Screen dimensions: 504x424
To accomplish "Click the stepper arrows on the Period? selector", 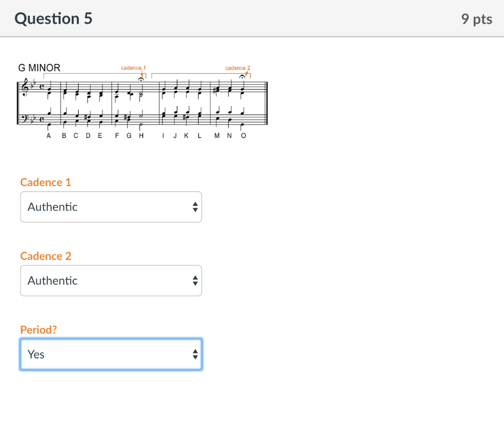I will [194, 354].
